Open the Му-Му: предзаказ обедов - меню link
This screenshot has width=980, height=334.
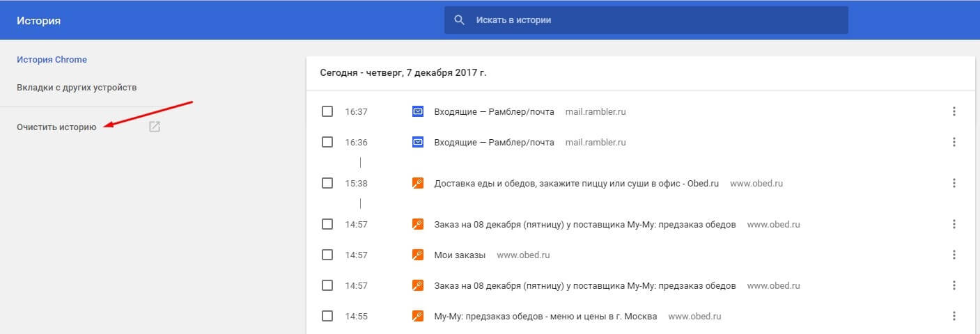click(545, 316)
